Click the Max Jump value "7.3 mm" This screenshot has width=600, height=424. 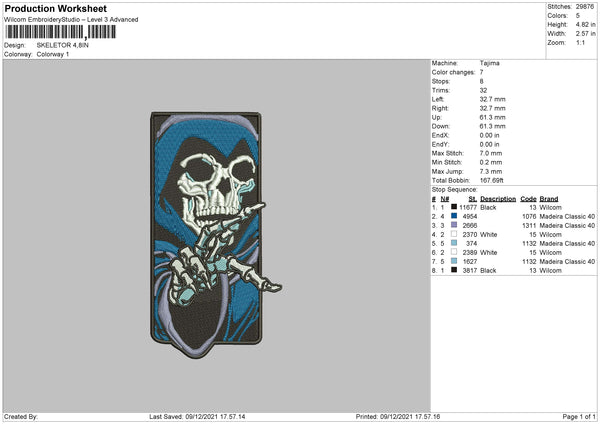(491, 171)
